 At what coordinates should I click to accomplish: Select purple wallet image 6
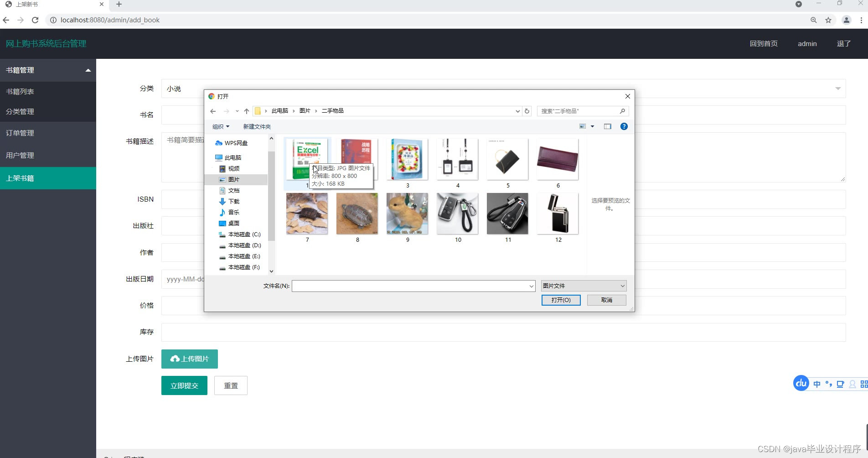pyautogui.click(x=558, y=159)
